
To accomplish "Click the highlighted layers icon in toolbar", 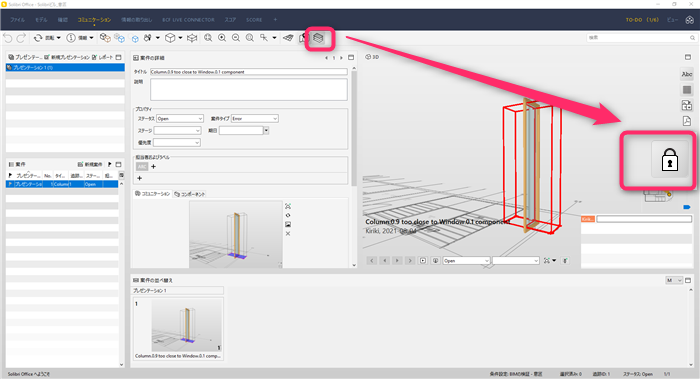I will [x=318, y=38].
